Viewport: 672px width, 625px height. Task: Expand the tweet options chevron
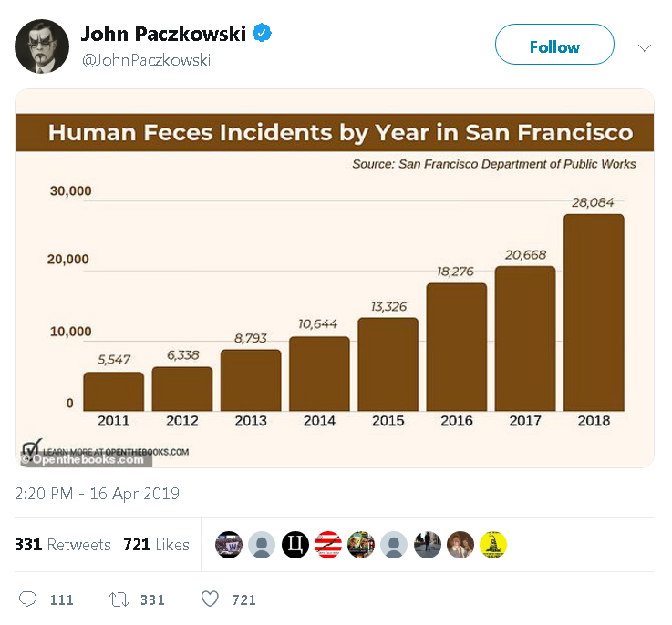(644, 46)
